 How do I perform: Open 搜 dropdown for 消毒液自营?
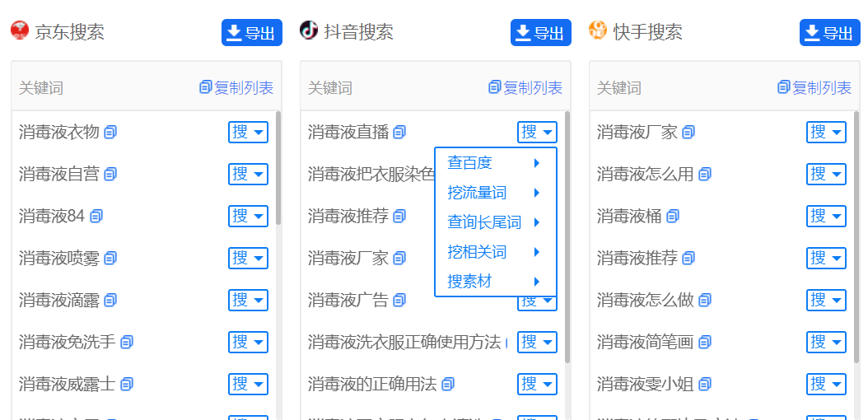[248, 174]
